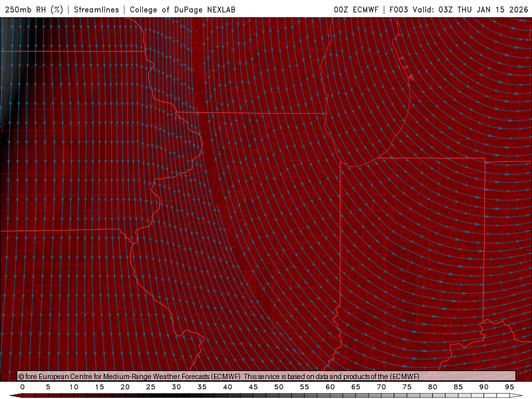Image resolution: width=532 pixels, height=399 pixels.
Task: Click the color scale value 30
Action: (x=176, y=387)
